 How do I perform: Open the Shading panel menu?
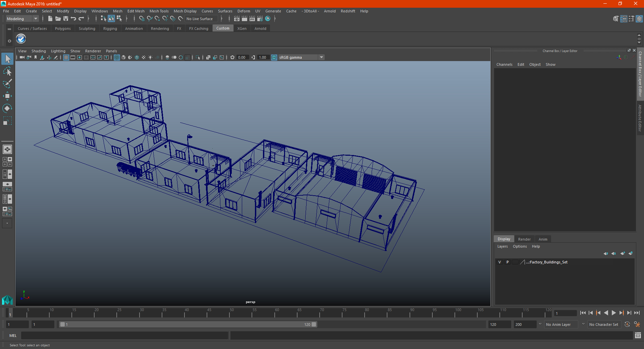coord(39,51)
